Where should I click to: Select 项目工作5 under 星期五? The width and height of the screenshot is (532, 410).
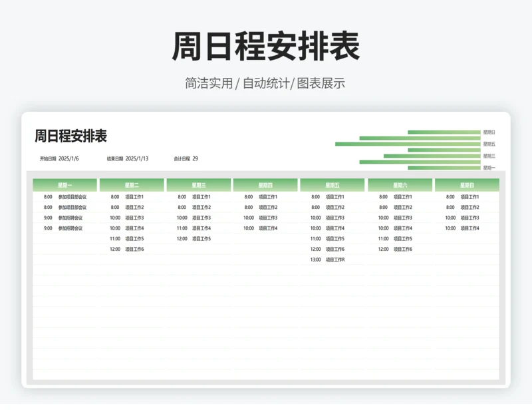click(335, 239)
